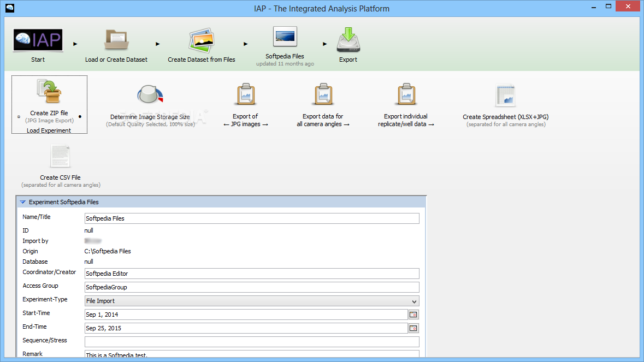Open the IAP Start icon
Viewport: 644px width, 362px height.
38,40
